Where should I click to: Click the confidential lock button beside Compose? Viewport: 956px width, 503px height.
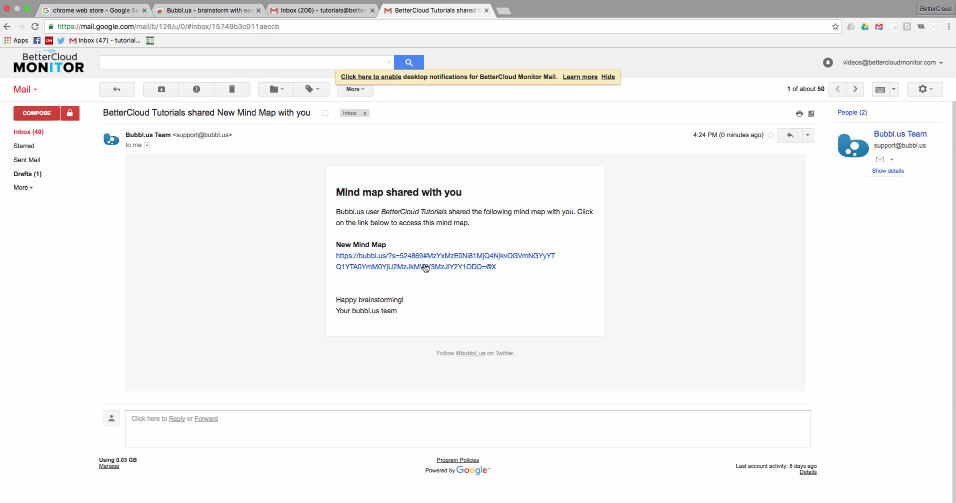pos(70,113)
